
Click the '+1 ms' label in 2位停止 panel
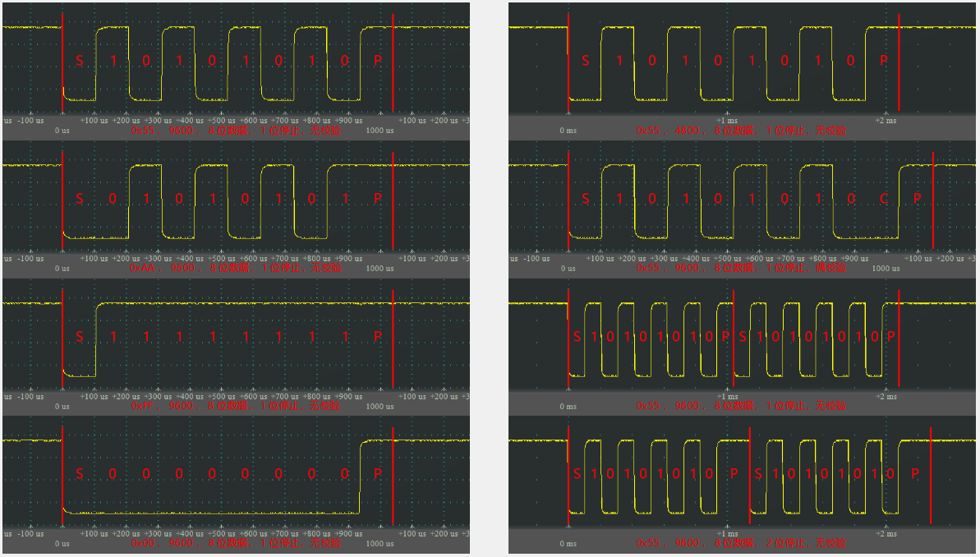pyautogui.click(x=727, y=534)
